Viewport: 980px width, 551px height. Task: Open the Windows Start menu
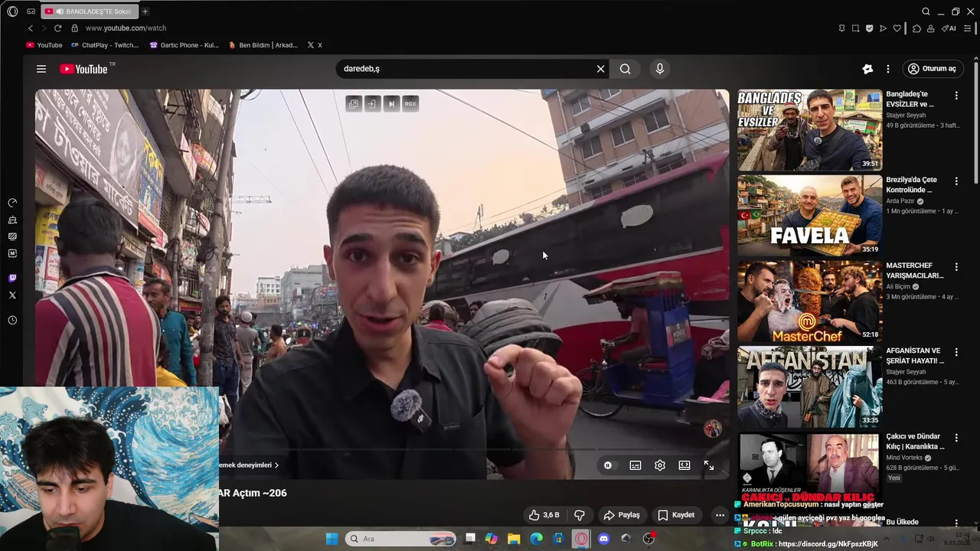click(x=332, y=539)
